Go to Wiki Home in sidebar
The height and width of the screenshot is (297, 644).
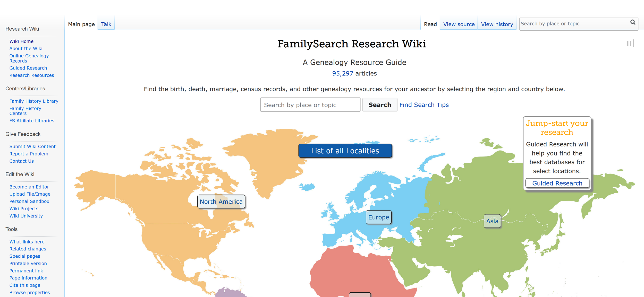click(21, 41)
